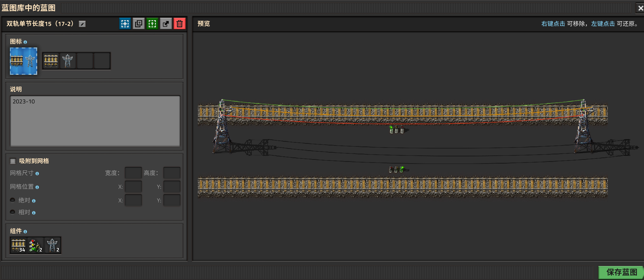
Task: Click the duplicate blueprint icon
Action: click(139, 24)
